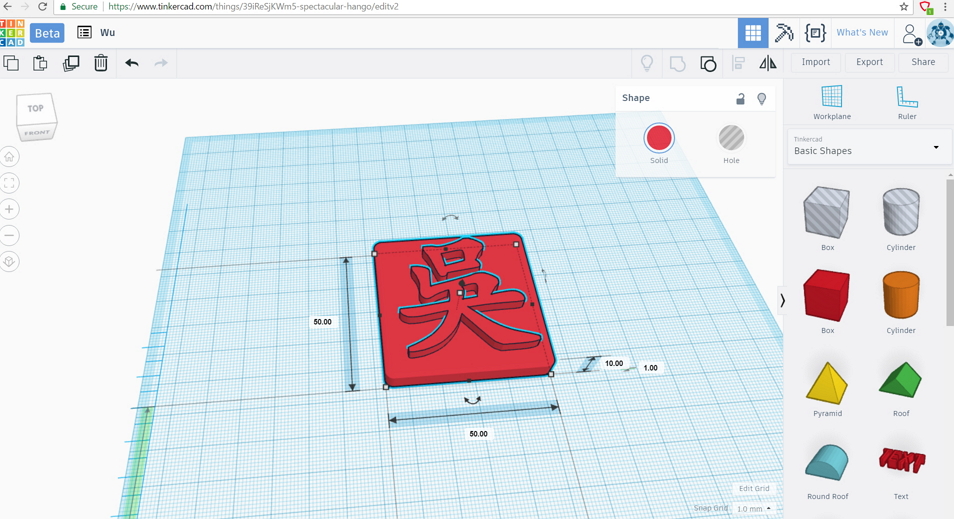This screenshot has width=954, height=519.
Task: Click the Home view icon
Action: (9, 157)
